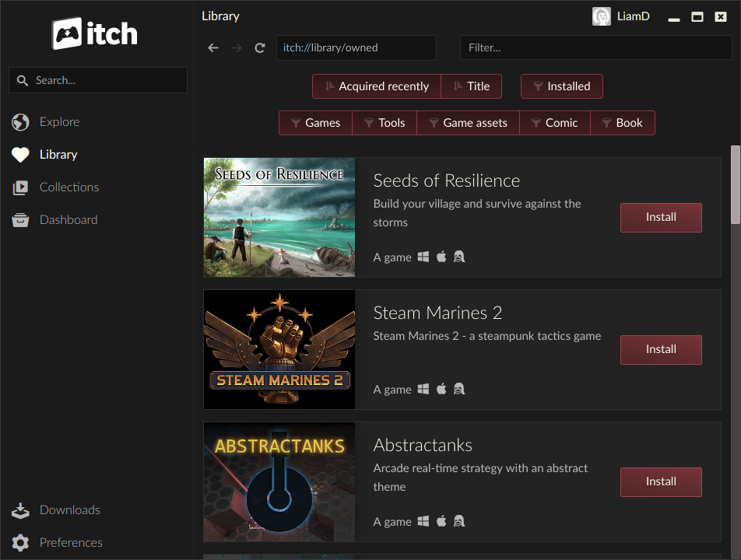Screen dimensions: 741x560
Task: Click the itch://library/owned address bar
Action: [356, 47]
